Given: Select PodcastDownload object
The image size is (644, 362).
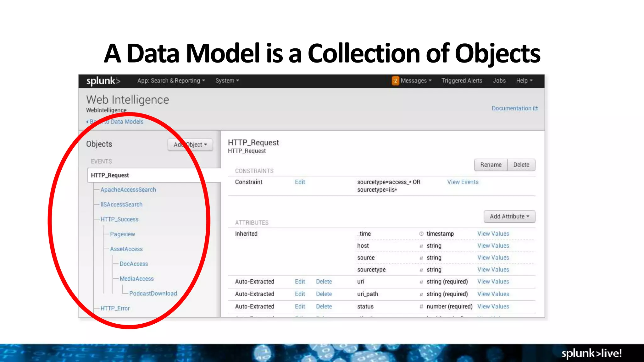Looking at the screenshot, I should tap(153, 293).
